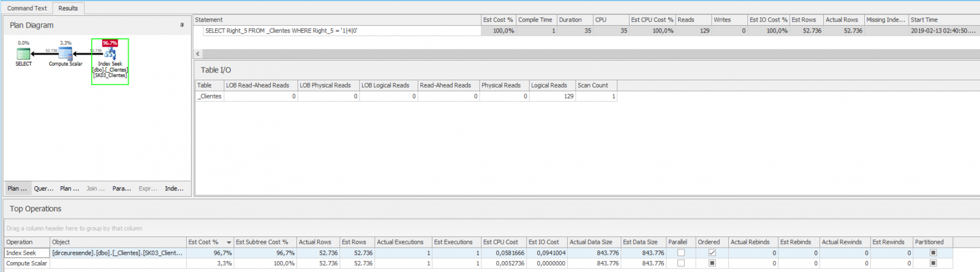Toggle Parallel checkbox for Index Seek row
Image resolution: width=980 pixels, height=272 pixels.
(680, 253)
